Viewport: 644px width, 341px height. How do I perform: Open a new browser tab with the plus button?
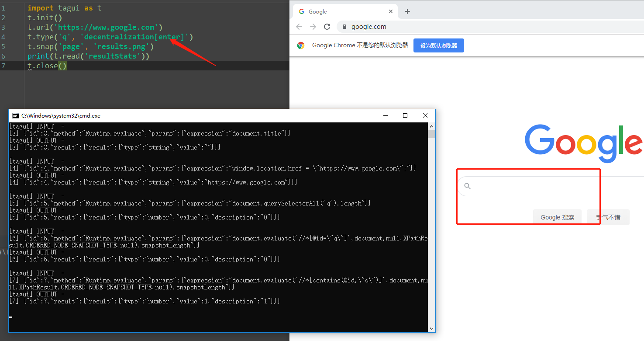(x=407, y=11)
